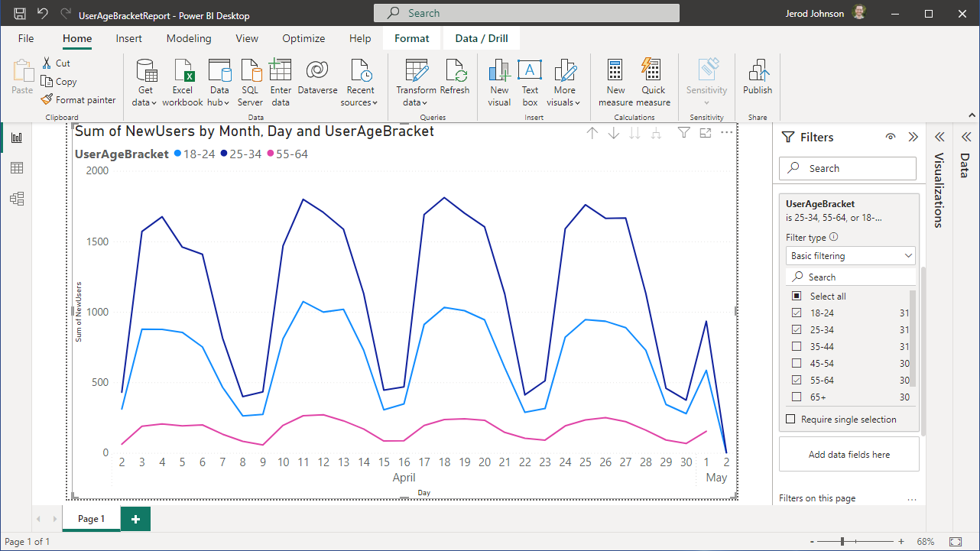Viewport: 980px width, 551px height.
Task: Click the Excel workbook icon
Action: click(183, 71)
